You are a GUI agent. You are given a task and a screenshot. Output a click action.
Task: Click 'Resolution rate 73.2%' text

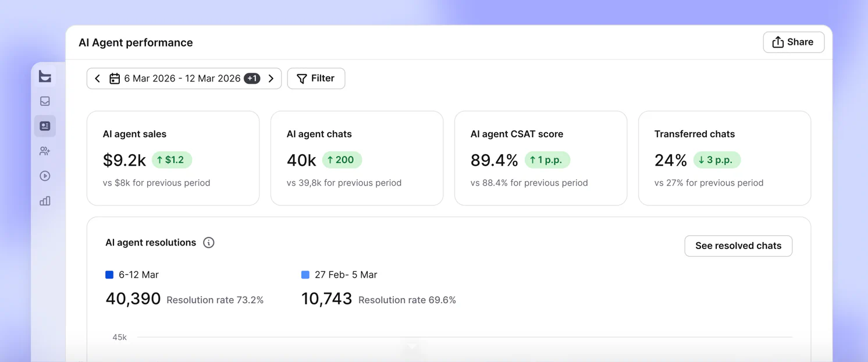pos(215,300)
